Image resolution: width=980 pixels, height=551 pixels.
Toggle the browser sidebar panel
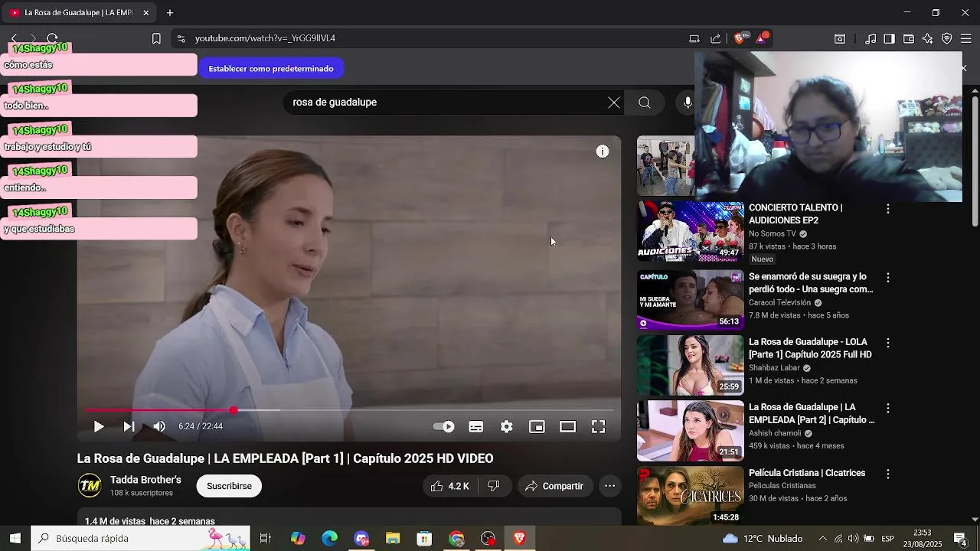[889, 38]
